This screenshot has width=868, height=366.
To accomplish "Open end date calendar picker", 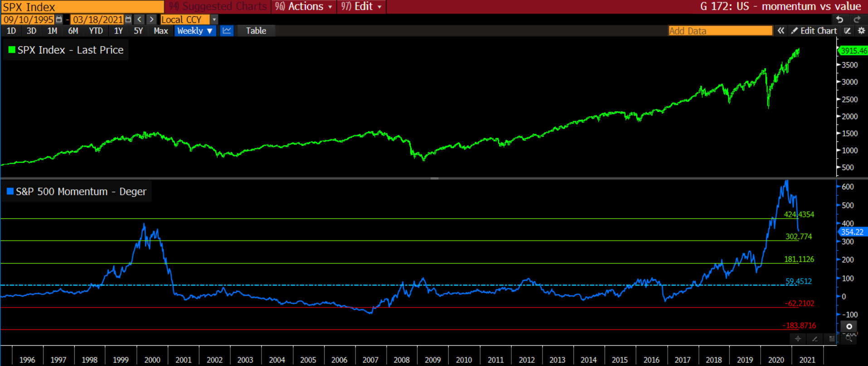I will pyautogui.click(x=128, y=19).
